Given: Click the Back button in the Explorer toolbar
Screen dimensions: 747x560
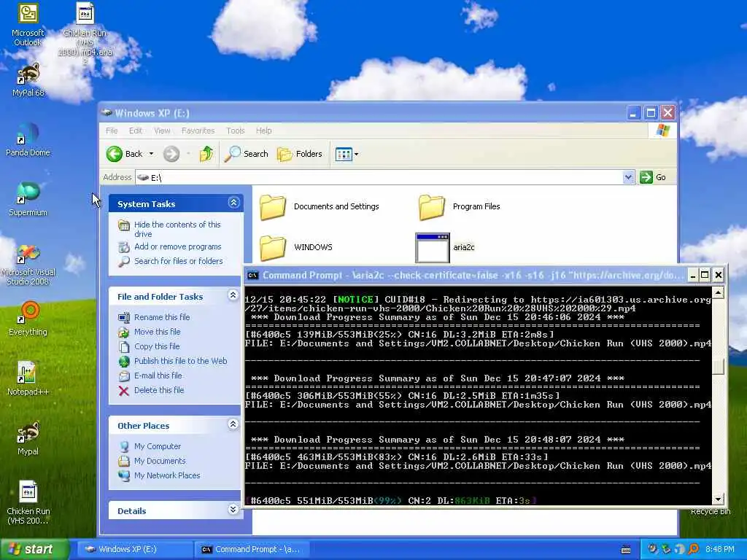Looking at the screenshot, I should point(124,154).
